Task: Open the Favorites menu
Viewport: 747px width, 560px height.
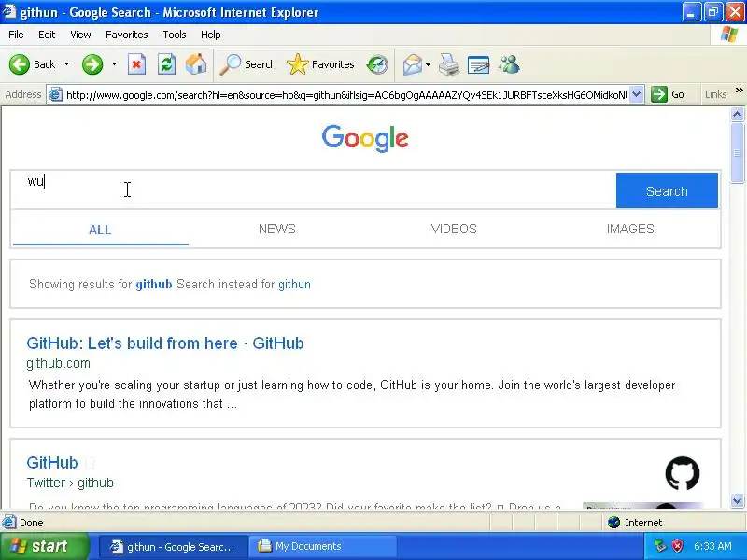Action: (127, 35)
